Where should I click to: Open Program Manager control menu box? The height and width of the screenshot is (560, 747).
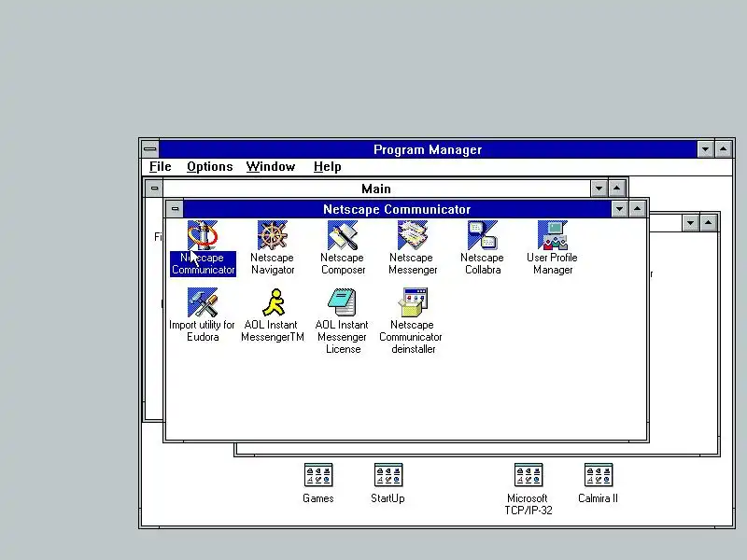click(150, 149)
